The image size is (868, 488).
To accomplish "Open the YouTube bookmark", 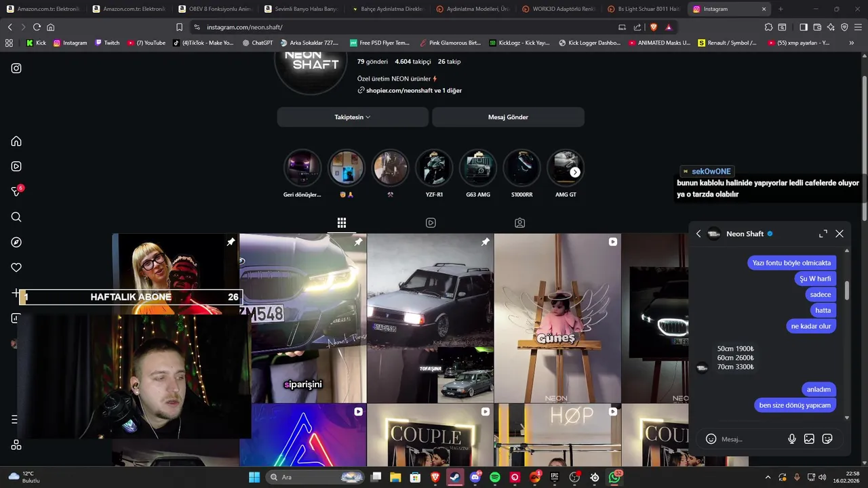I will (146, 43).
